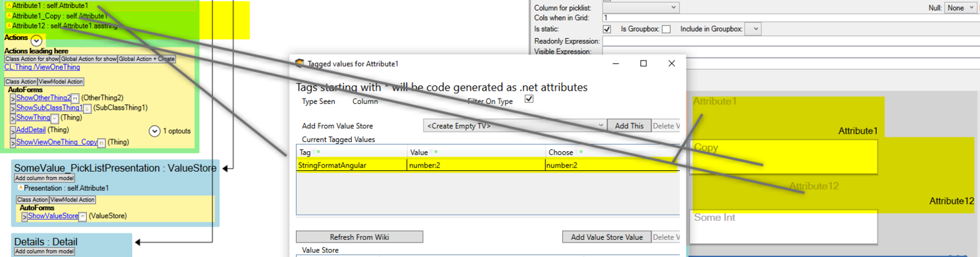Toggle the Filter On Type checkbox
This screenshot has height=257, width=980.
pyautogui.click(x=529, y=99)
